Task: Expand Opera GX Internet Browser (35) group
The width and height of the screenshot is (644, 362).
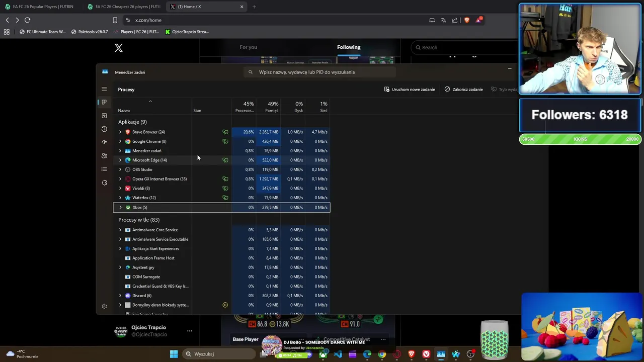Action: [x=120, y=179]
